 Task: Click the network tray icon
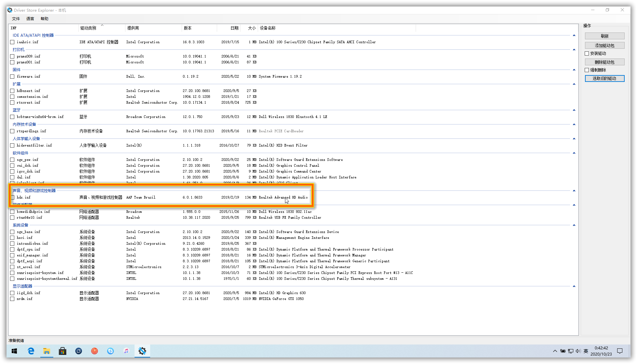[570, 351]
